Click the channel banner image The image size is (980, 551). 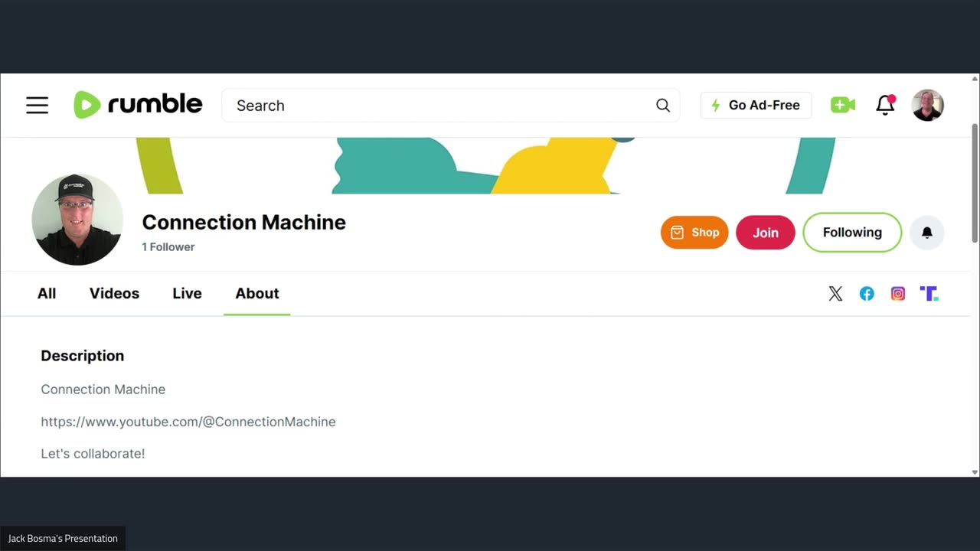(485, 165)
